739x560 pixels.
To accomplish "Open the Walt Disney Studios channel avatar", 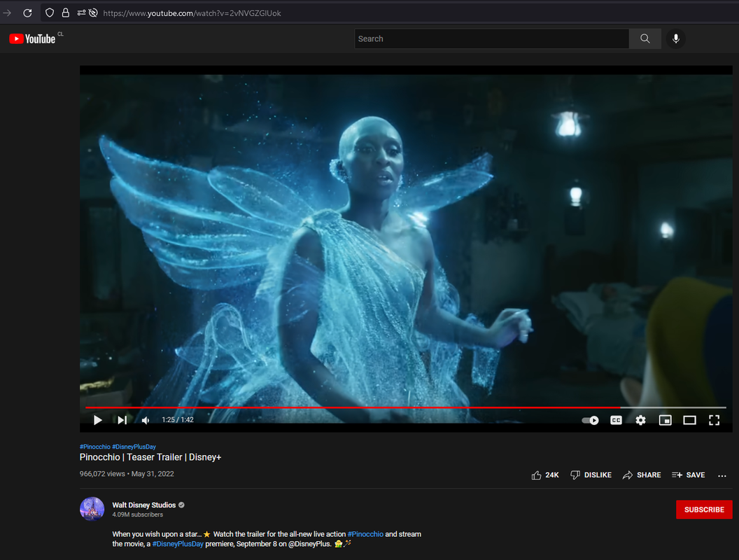I will (x=92, y=509).
